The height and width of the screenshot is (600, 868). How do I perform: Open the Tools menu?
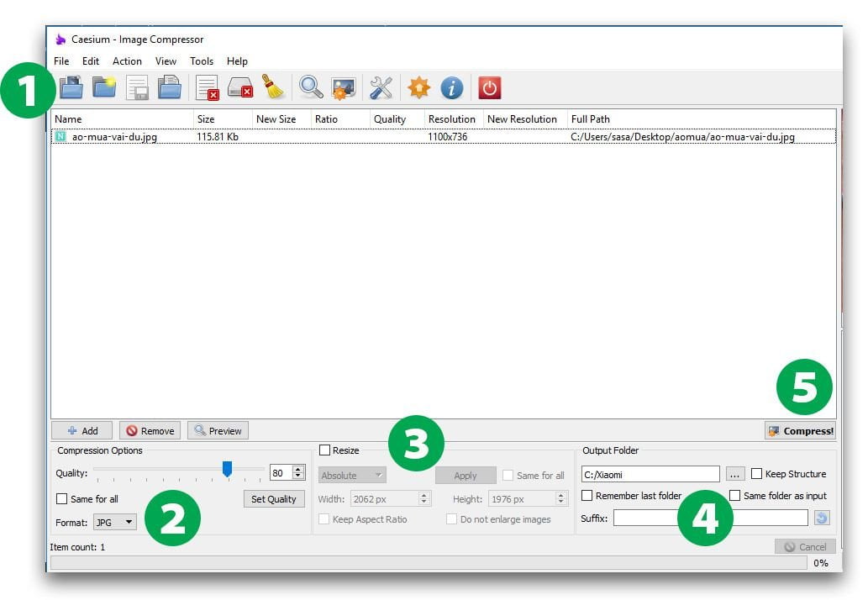click(202, 61)
